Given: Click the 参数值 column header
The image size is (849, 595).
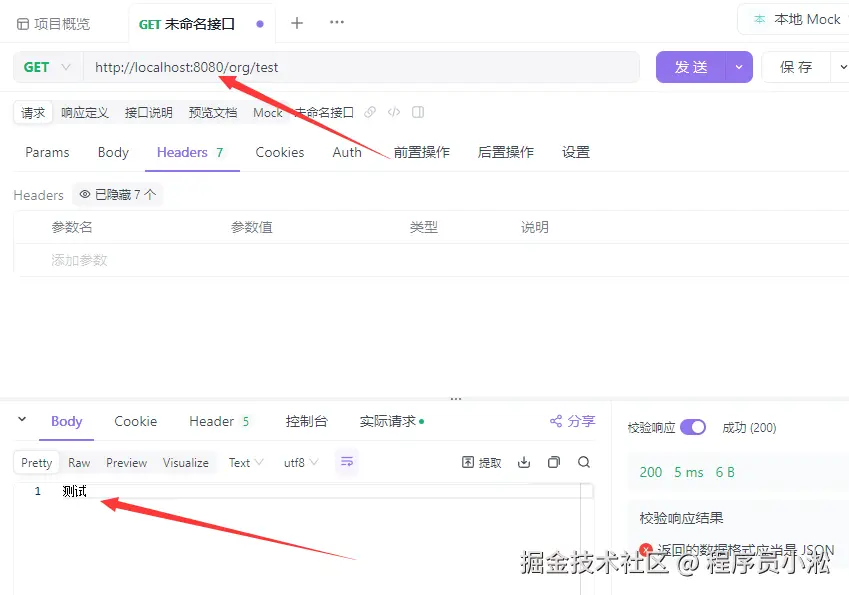Looking at the screenshot, I should pos(252,227).
